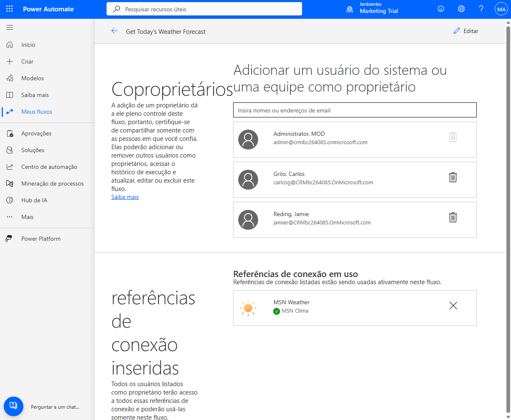Click the Power Platform icon
This screenshot has height=420, width=511.
tap(9, 239)
